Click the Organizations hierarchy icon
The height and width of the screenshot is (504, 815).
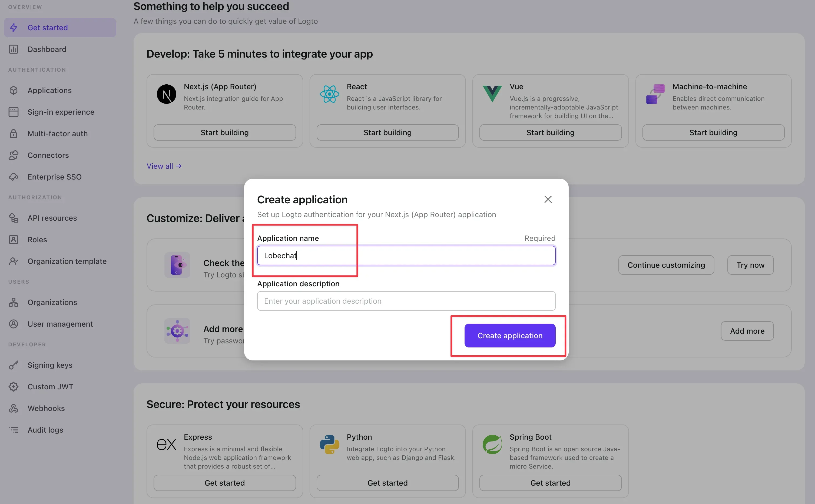click(x=14, y=302)
